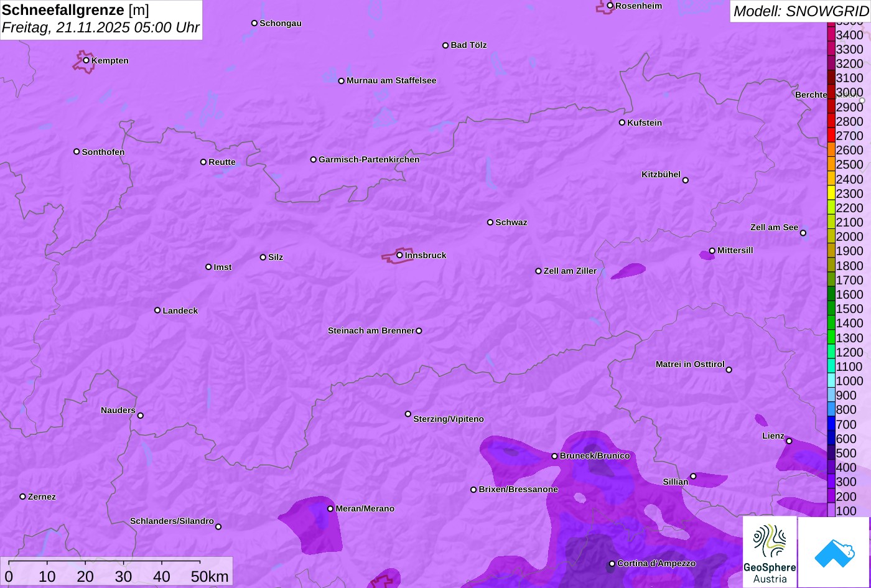871x588 pixels.
Task: Click the "Modell: SNOWGRID" label
Action: click(x=801, y=11)
